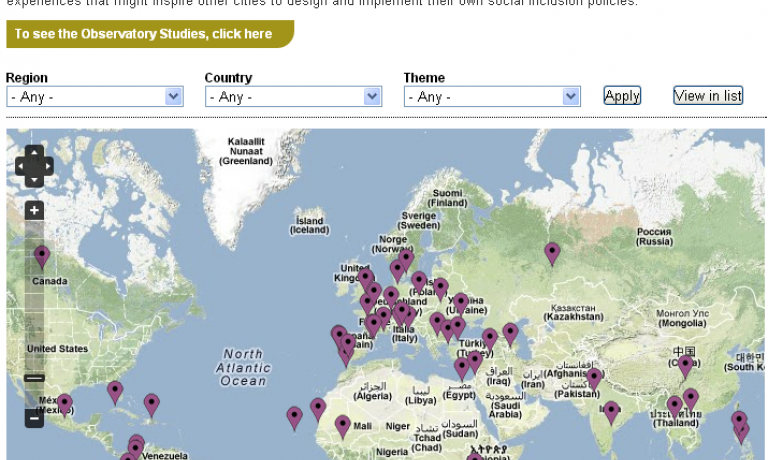Screen dimensions: 768x460
Task: Select the marker near Pakistan
Action: coord(594,378)
